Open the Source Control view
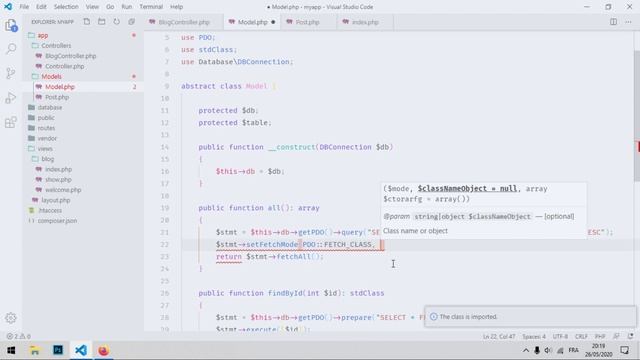The width and height of the screenshot is (640, 360). (11, 73)
